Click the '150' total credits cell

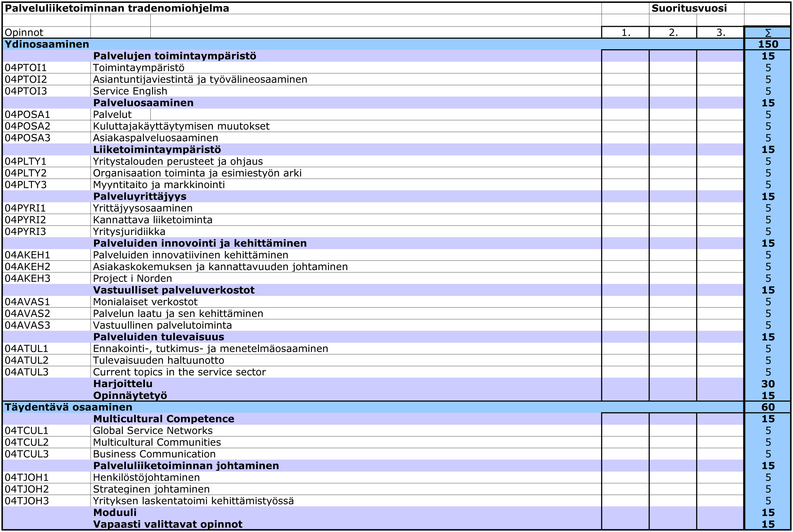(768, 44)
